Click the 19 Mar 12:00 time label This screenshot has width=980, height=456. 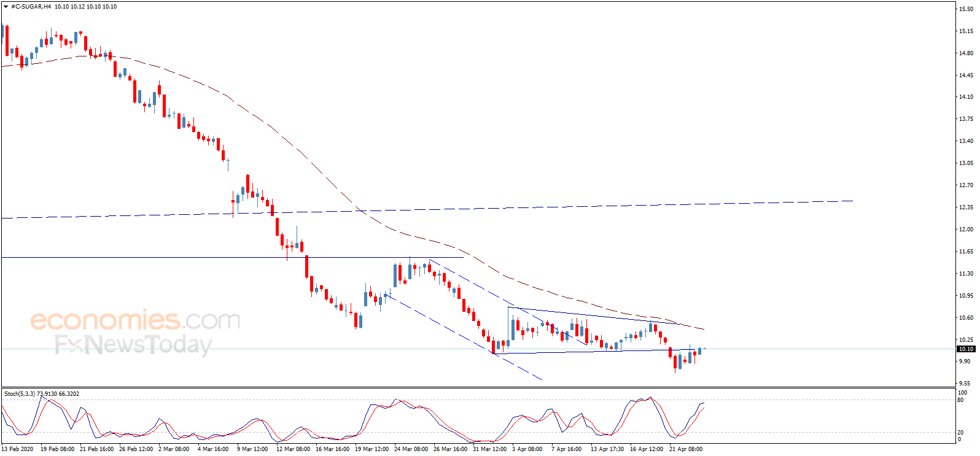(371, 449)
